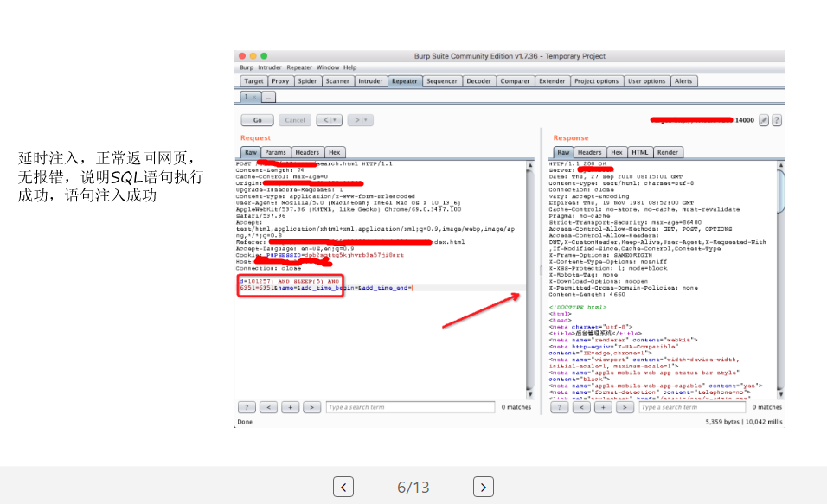Select request Headers view tab

point(307,152)
